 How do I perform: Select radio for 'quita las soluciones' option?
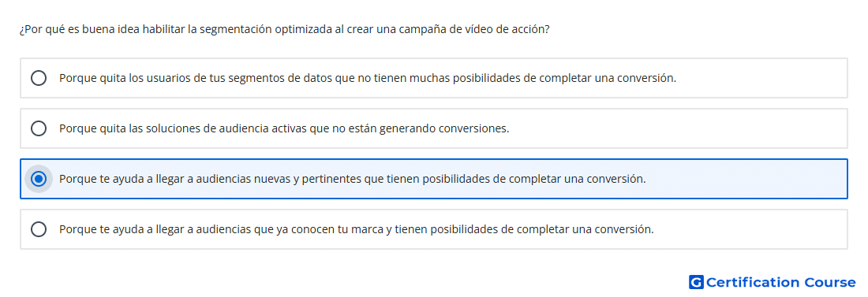(39, 128)
